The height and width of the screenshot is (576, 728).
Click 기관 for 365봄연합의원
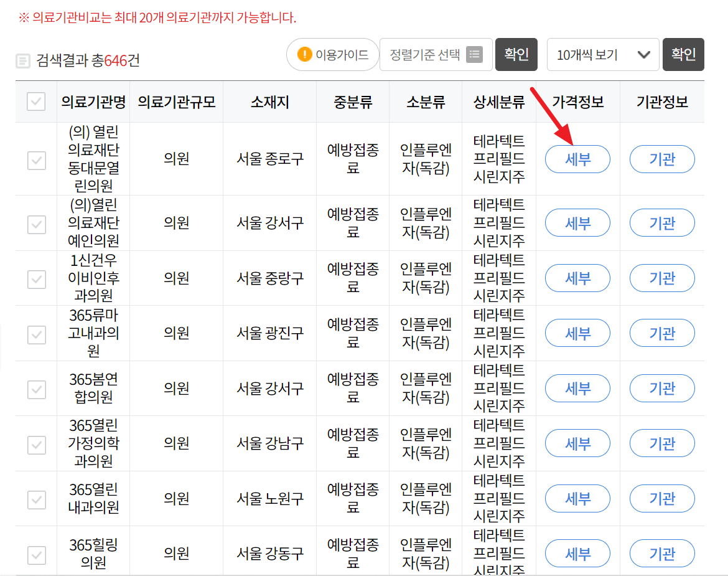661,388
